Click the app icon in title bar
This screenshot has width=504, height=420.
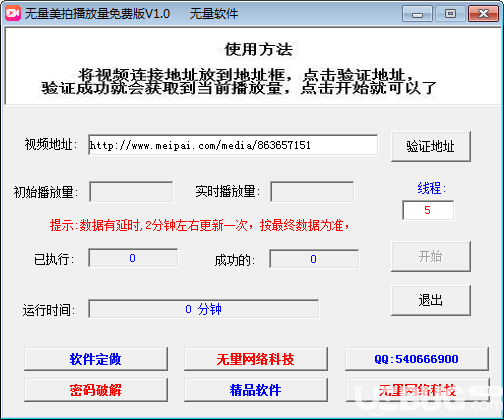pyautogui.click(x=13, y=13)
